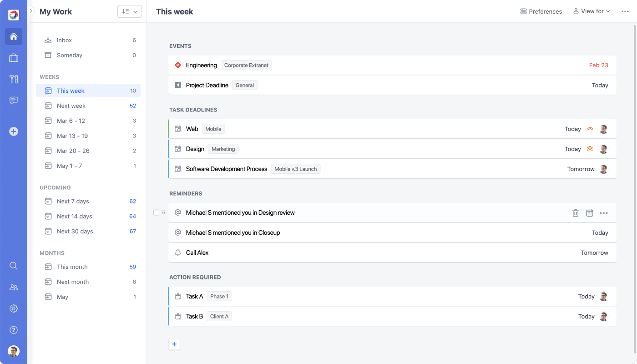
Task: Open the Engineering event
Action: click(x=392, y=65)
